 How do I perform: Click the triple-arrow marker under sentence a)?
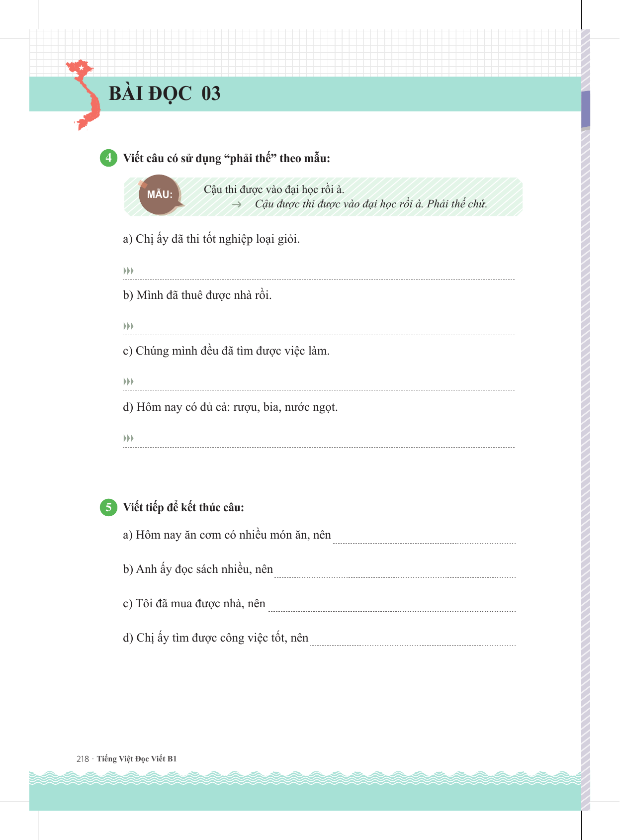point(128,271)
